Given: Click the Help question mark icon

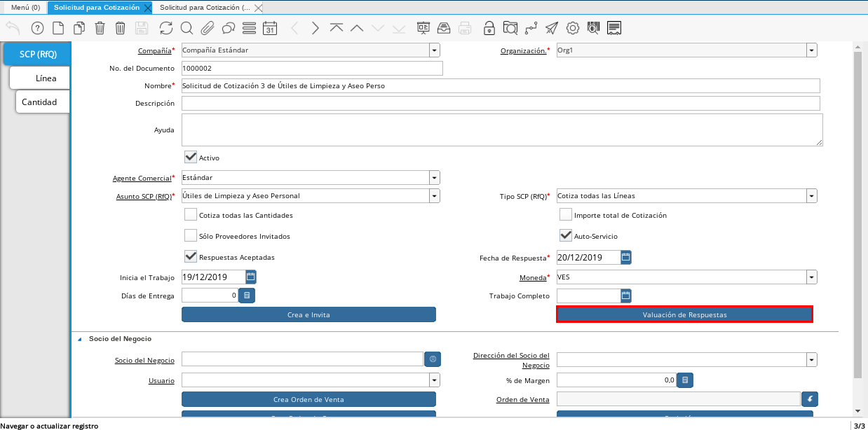Looking at the screenshot, I should tap(38, 28).
